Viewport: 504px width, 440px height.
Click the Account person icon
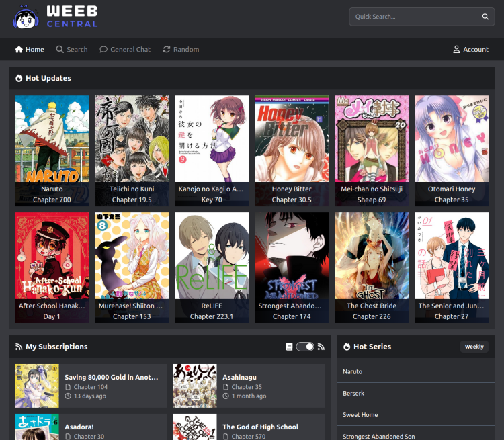click(x=456, y=50)
